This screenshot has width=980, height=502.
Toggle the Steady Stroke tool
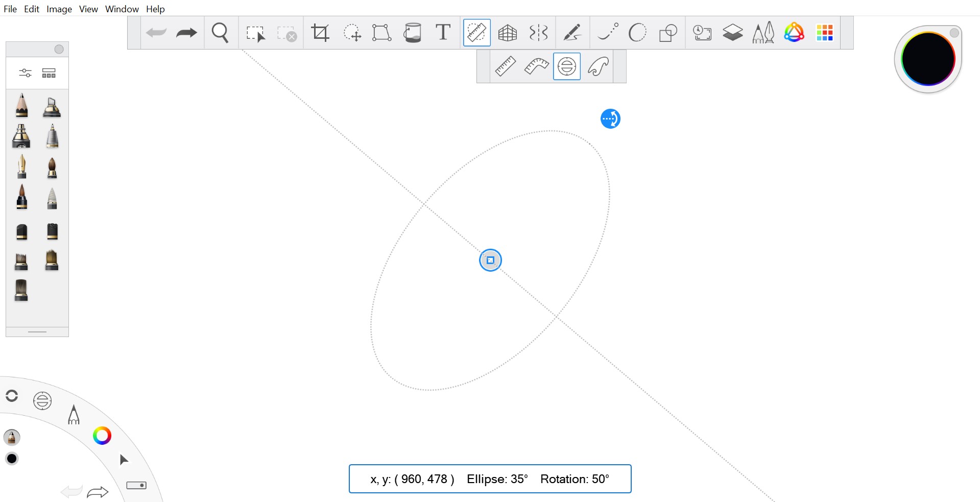572,33
